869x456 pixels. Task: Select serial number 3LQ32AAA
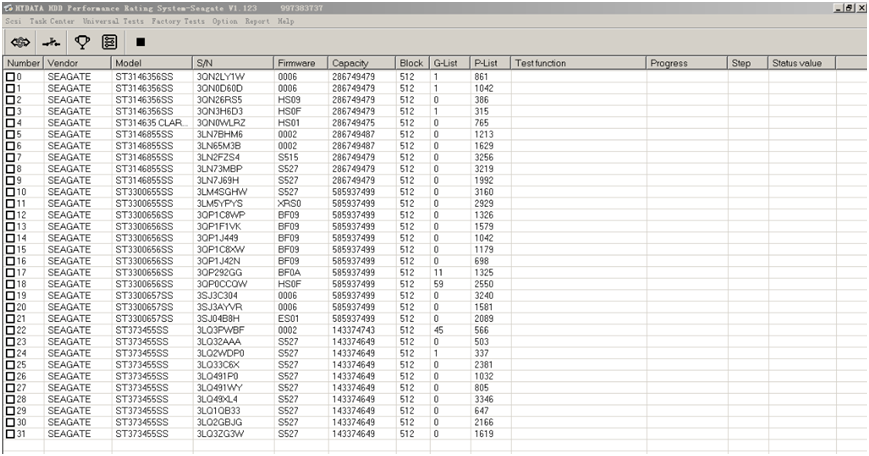click(218, 342)
